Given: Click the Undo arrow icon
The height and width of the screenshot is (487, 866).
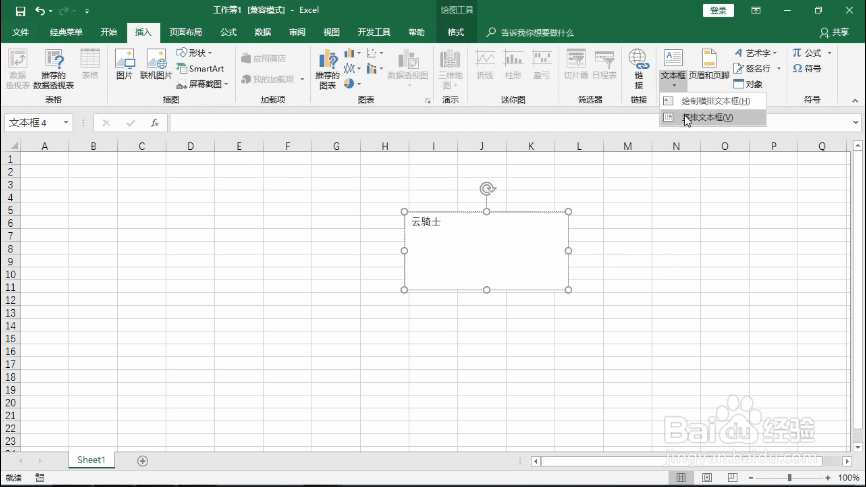Looking at the screenshot, I should (40, 11).
